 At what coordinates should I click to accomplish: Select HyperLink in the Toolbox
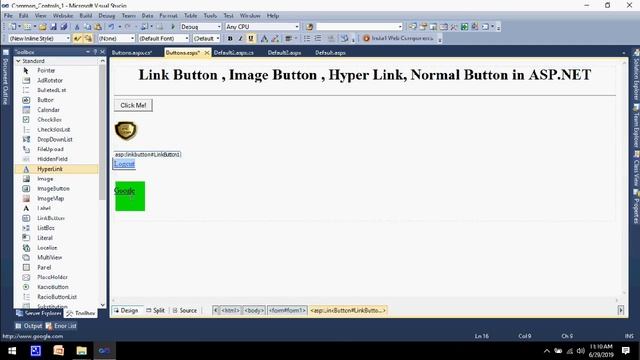click(x=56, y=169)
